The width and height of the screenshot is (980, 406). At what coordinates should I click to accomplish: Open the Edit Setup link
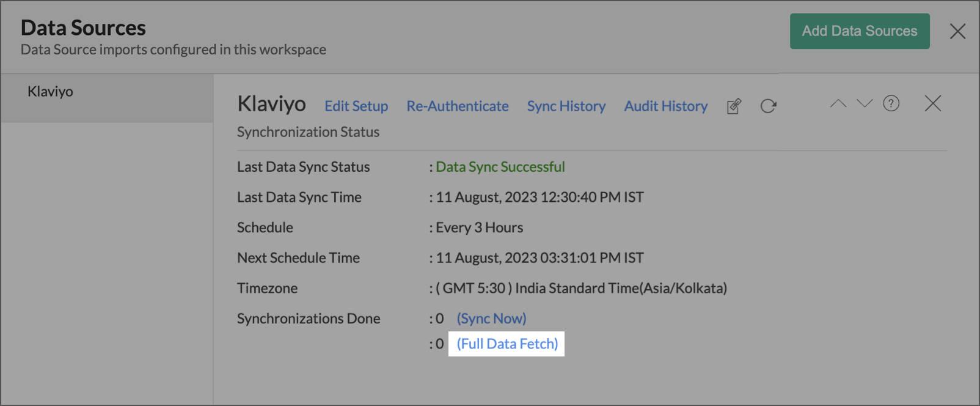[356, 106]
